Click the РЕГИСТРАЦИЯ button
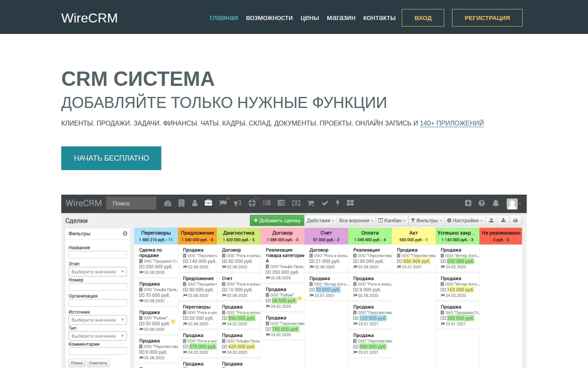 [x=487, y=18]
